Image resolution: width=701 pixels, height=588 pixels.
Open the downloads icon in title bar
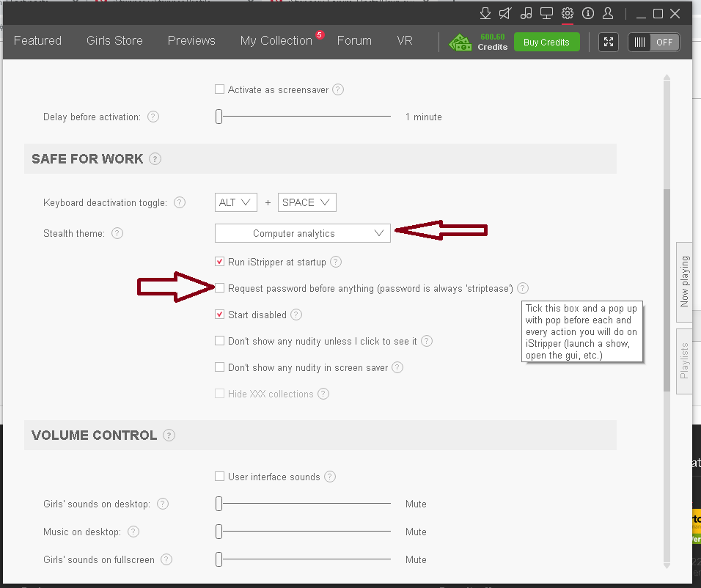(x=485, y=13)
